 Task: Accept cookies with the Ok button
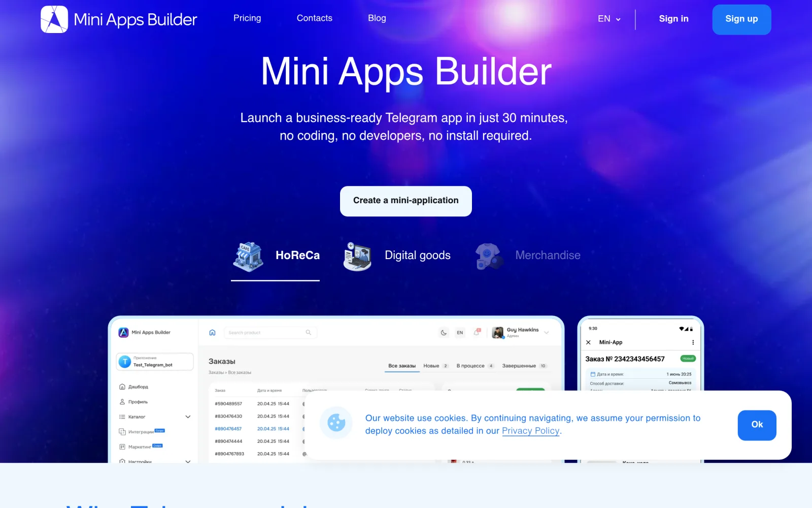click(x=757, y=425)
